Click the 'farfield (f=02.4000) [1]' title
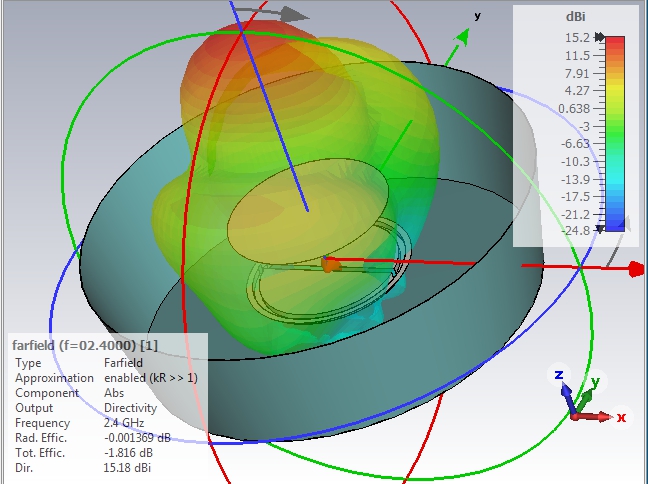The image size is (648, 484). point(85,345)
